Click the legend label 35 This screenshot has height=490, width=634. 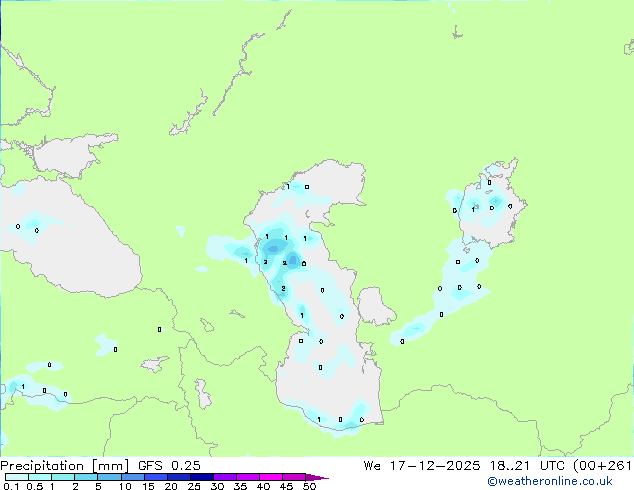[240, 486]
